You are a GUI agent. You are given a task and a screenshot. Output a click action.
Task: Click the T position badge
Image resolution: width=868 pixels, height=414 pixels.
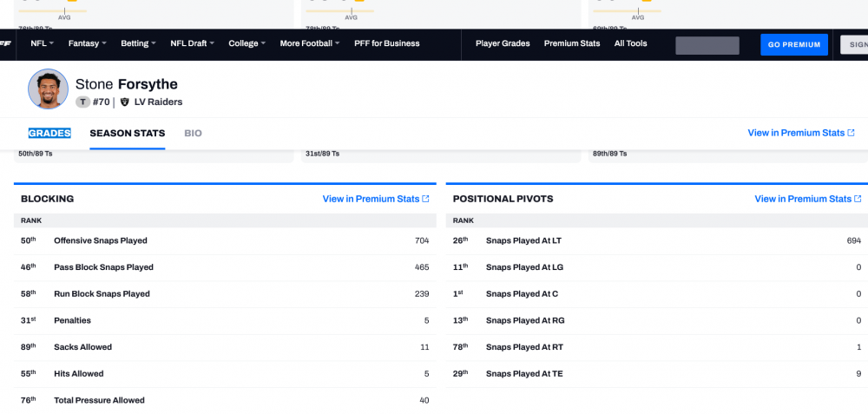tap(82, 102)
